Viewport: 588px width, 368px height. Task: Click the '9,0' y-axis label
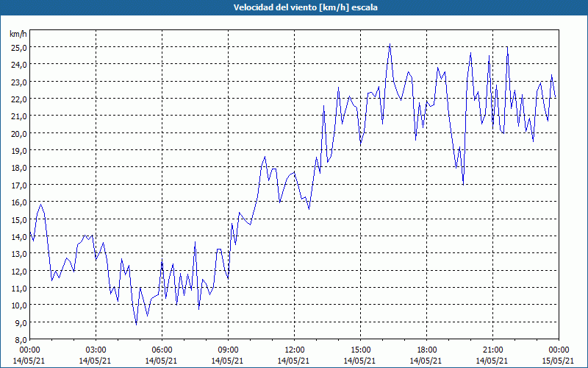coord(21,322)
